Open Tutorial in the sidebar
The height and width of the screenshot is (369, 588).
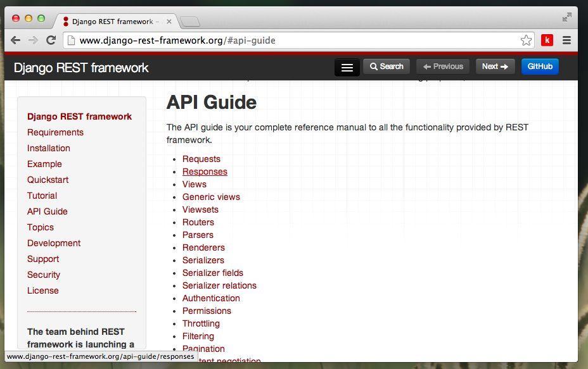(42, 196)
